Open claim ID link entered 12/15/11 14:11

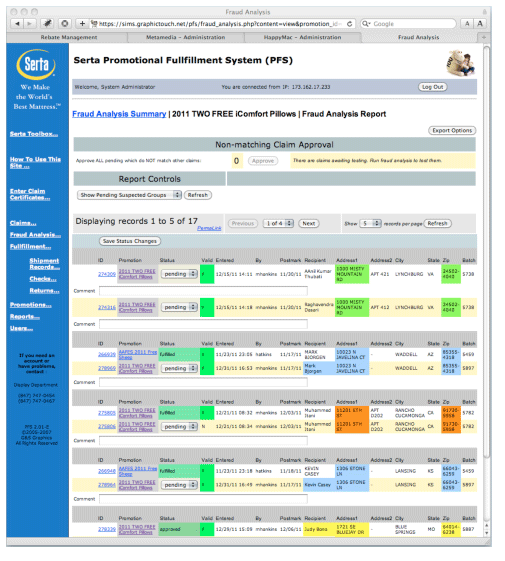click(x=107, y=274)
